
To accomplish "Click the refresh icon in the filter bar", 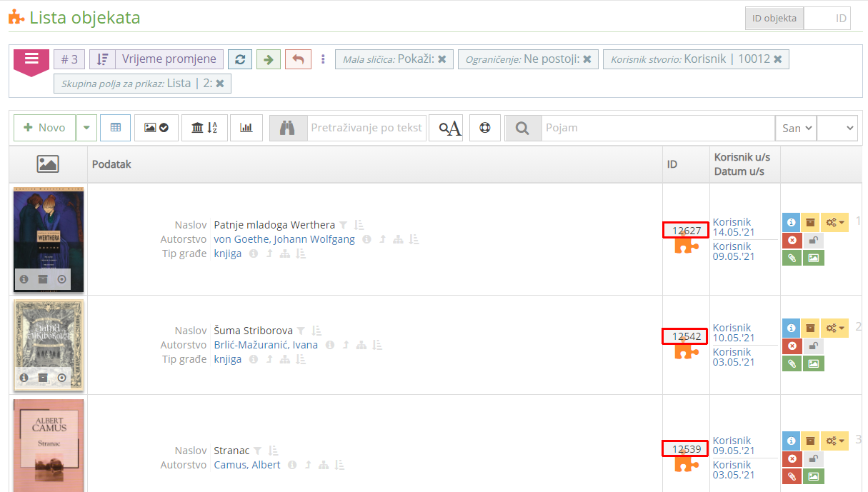I will coord(240,59).
